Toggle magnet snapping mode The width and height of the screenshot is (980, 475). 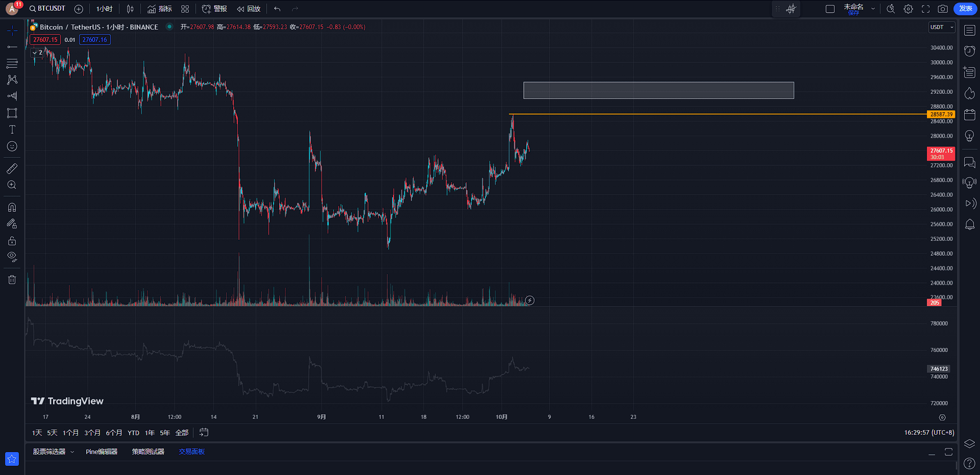tap(12, 207)
